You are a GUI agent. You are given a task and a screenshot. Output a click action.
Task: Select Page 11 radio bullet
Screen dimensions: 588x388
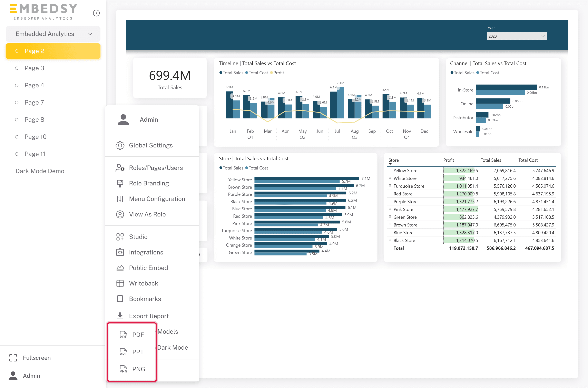(x=17, y=154)
